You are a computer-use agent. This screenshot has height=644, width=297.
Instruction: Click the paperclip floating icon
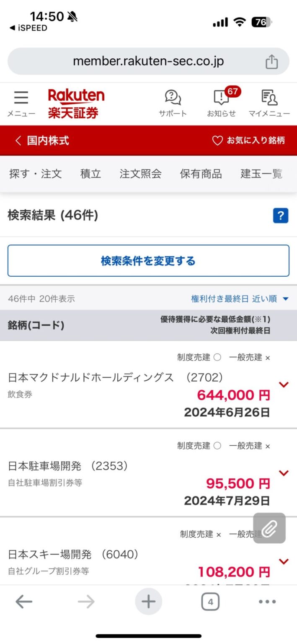coord(269,528)
